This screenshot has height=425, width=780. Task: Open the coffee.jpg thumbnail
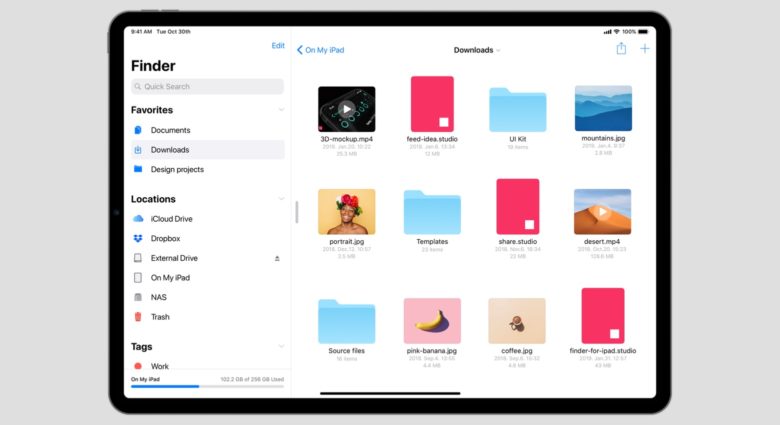[x=517, y=321]
